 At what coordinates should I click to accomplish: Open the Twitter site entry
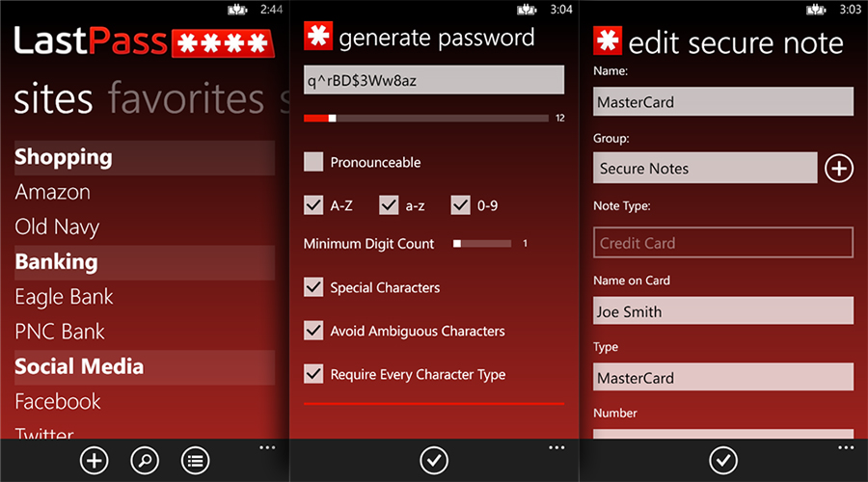(x=44, y=433)
